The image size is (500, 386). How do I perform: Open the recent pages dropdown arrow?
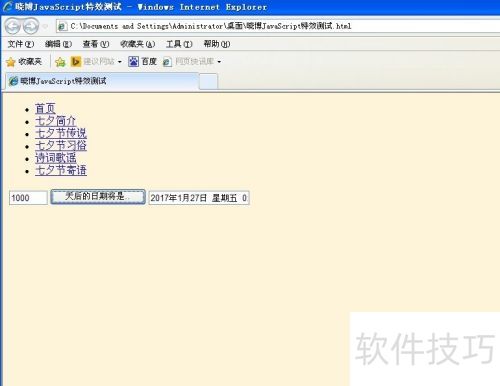point(46,26)
